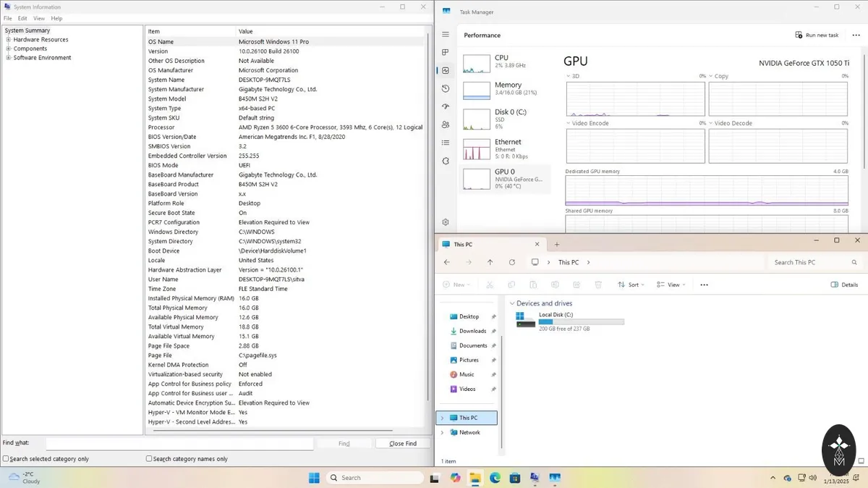This screenshot has width=868, height=488.
Task: Open Processes page icon in Task Manager
Action: pyautogui.click(x=446, y=52)
